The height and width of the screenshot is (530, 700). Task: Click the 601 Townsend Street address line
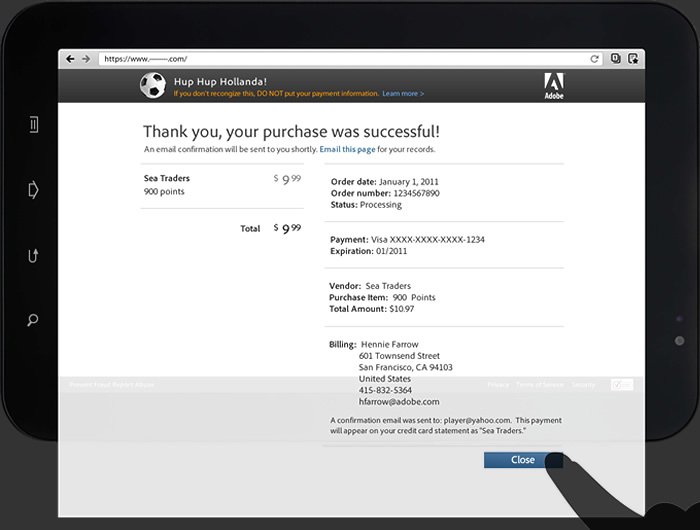399,356
